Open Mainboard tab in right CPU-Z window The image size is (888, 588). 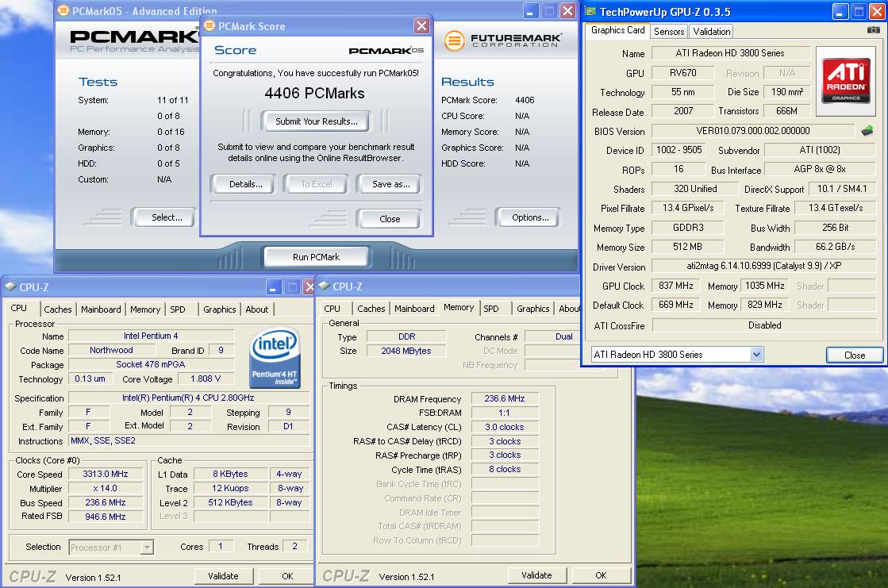(414, 309)
